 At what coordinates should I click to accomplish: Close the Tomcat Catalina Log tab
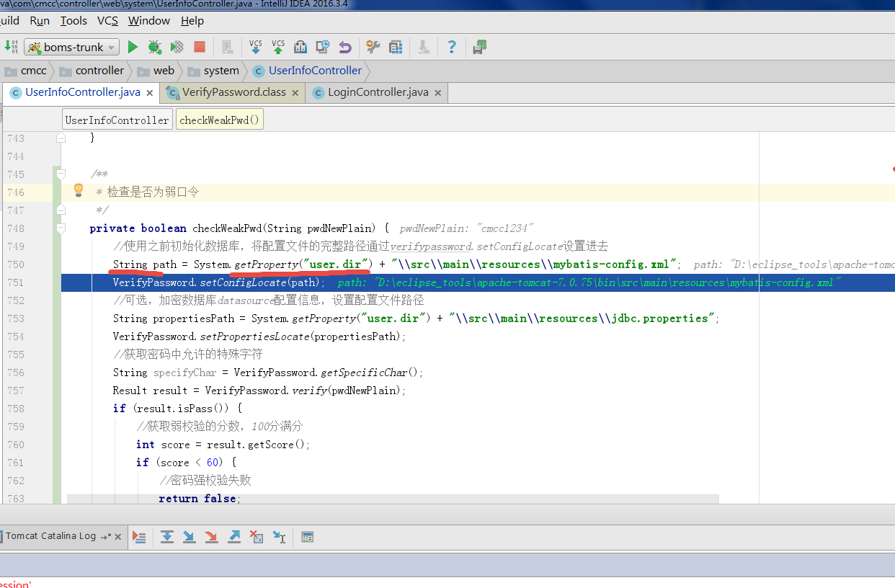pyautogui.click(x=117, y=537)
